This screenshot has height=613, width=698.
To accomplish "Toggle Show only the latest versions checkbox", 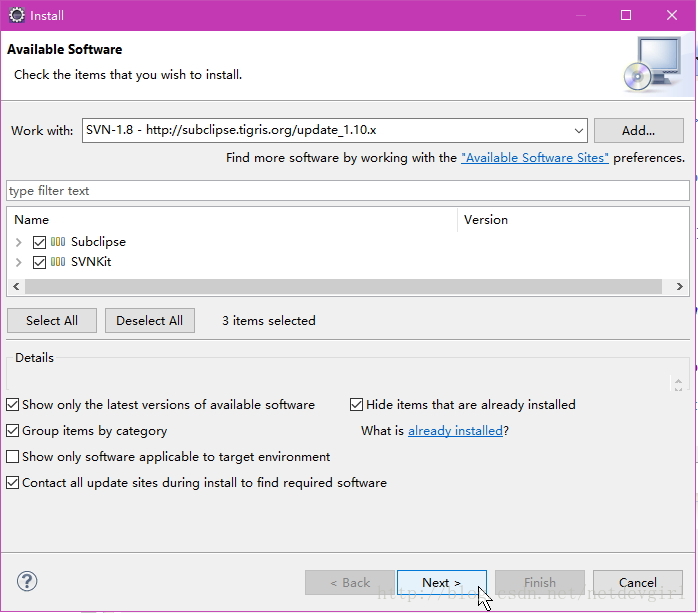I will pos(12,405).
